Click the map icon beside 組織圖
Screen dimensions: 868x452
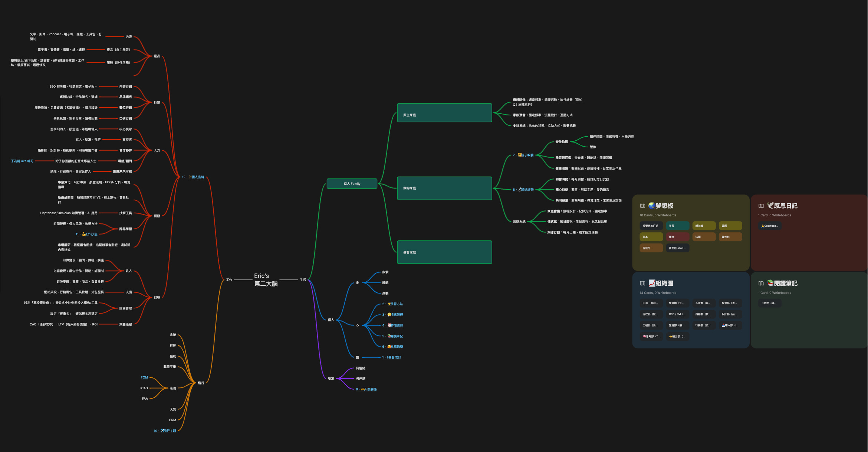(x=642, y=284)
